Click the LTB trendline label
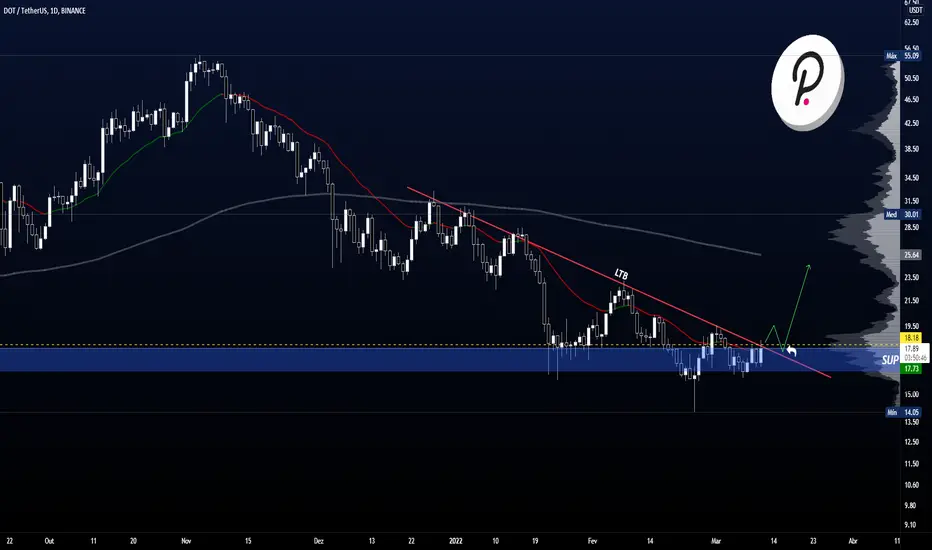 [621, 274]
